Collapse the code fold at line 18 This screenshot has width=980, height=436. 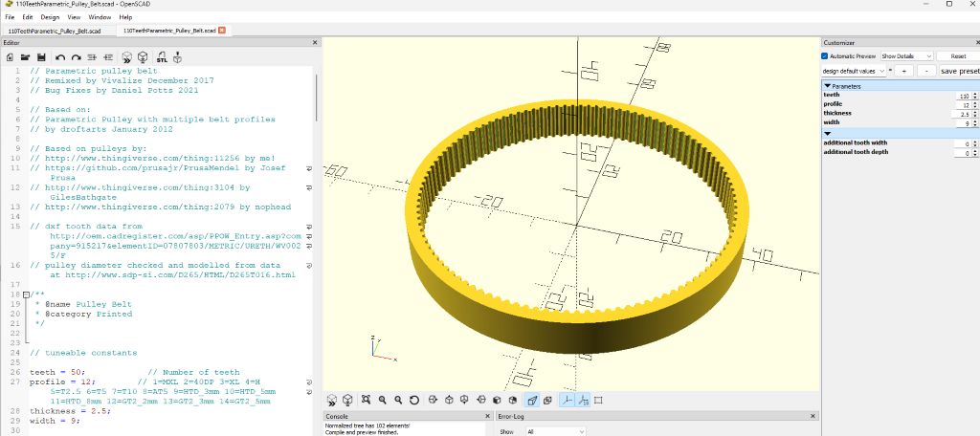26,294
